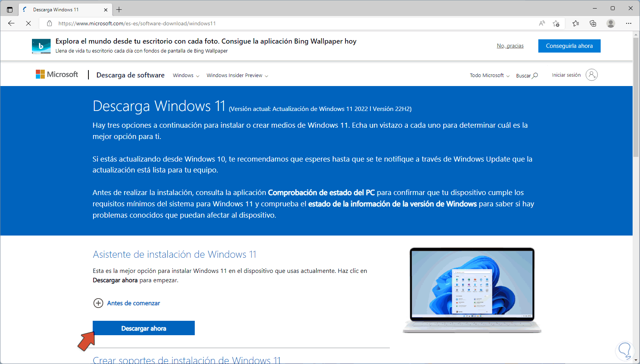Expand the Windows menu dropdown
This screenshot has width=640, height=364.
186,76
